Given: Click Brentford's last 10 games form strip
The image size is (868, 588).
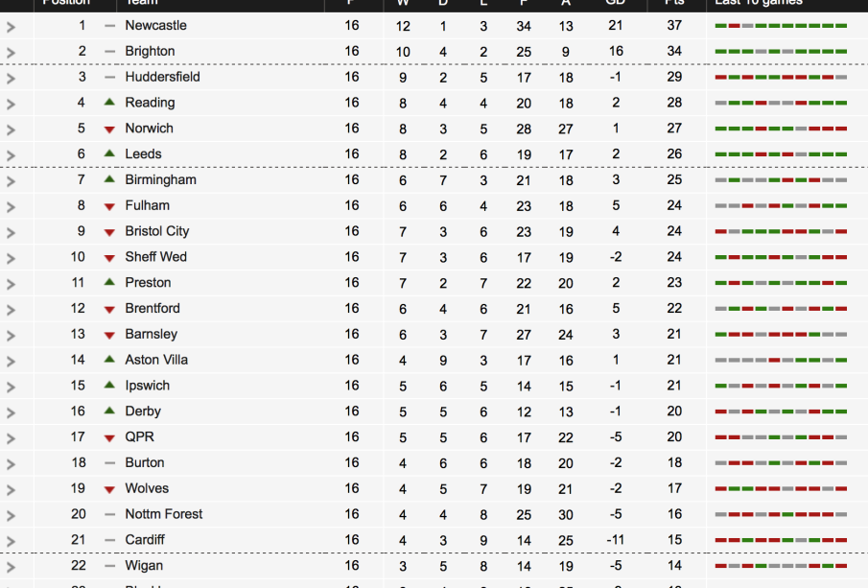Looking at the screenshot, I should point(781,309).
